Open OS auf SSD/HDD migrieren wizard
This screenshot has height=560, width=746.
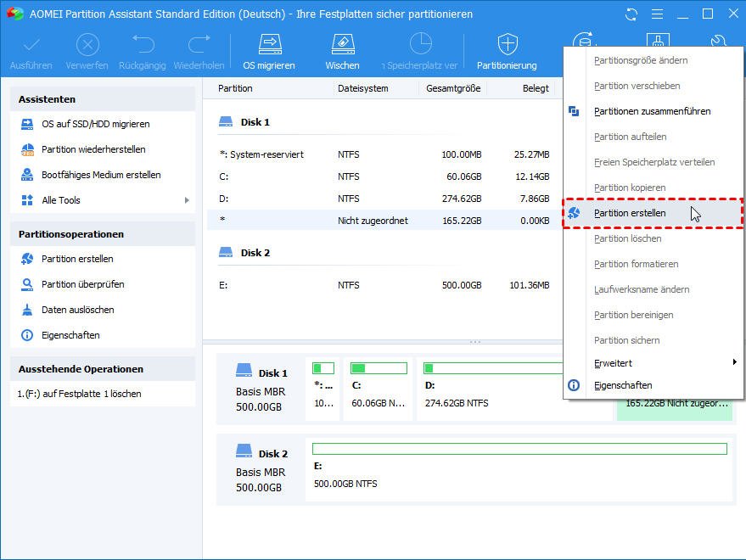[95, 124]
